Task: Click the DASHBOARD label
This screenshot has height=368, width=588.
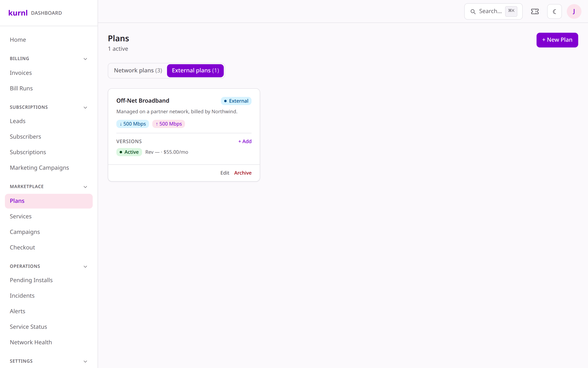Action: (46, 13)
